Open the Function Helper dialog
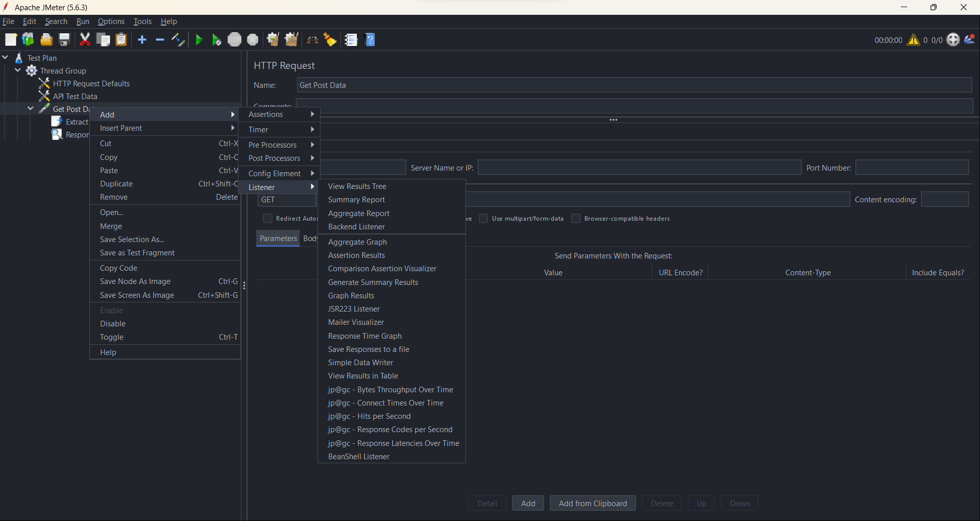Screen dimensions: 980x521 [x=351, y=39]
